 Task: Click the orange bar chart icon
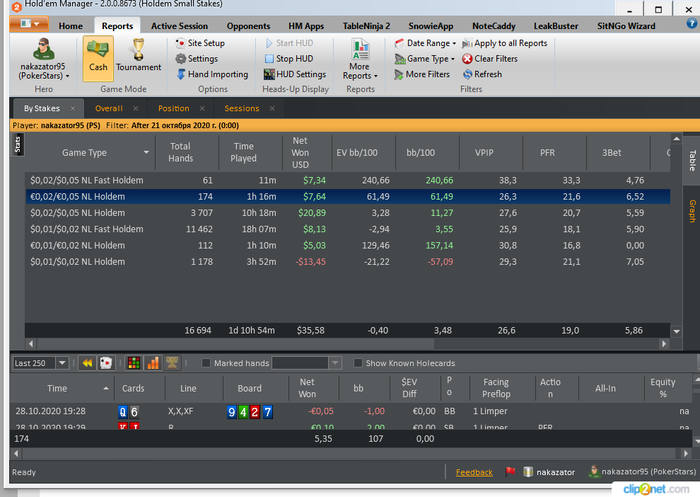(153, 363)
